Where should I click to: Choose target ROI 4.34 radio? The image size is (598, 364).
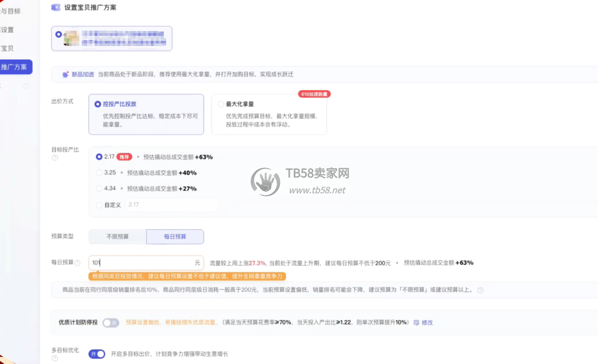pos(99,188)
